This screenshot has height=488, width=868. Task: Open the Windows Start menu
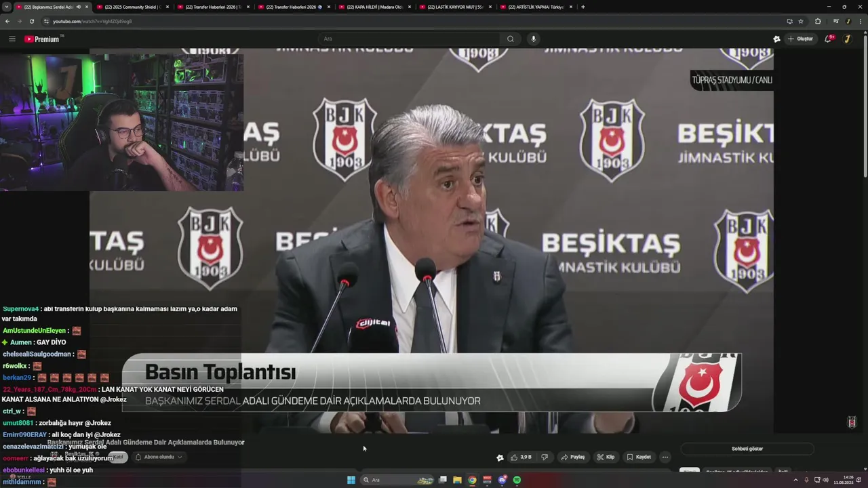point(351,480)
